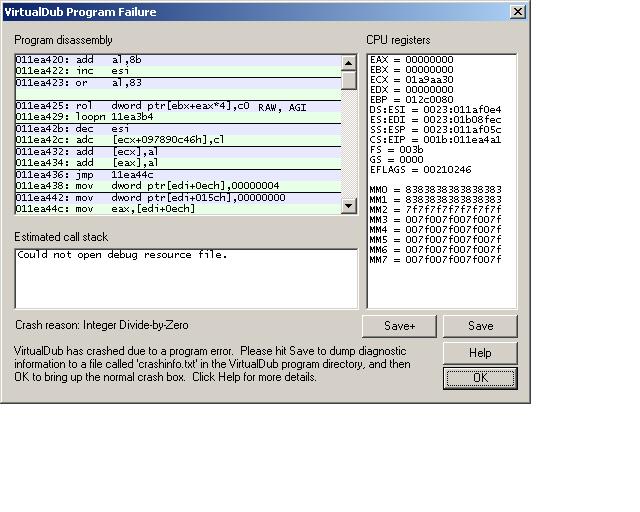Select line 011ea429 loopn 11ea3b4

tap(178, 117)
